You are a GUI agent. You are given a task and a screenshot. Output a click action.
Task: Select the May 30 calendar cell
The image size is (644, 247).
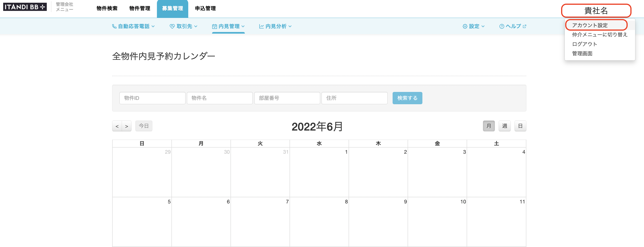pos(201,172)
